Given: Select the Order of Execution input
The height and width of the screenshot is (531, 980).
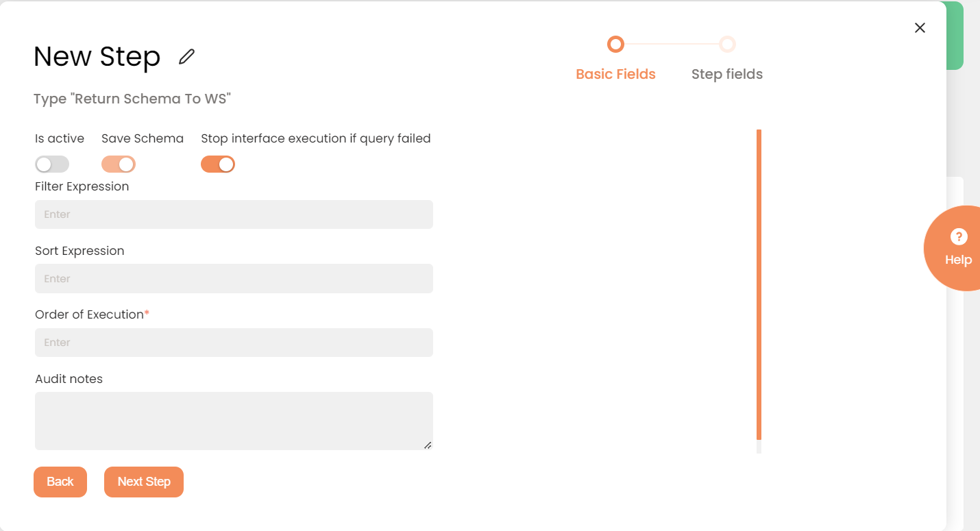Looking at the screenshot, I should click(234, 343).
